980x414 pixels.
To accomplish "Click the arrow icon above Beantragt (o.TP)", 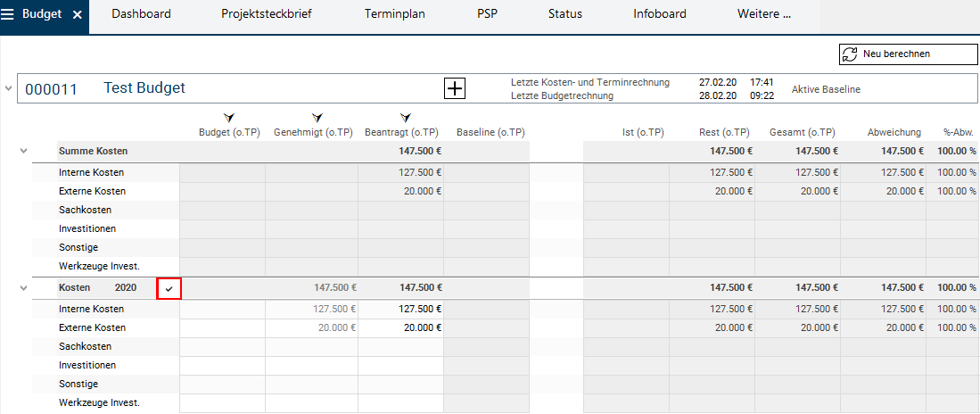I will [406, 118].
